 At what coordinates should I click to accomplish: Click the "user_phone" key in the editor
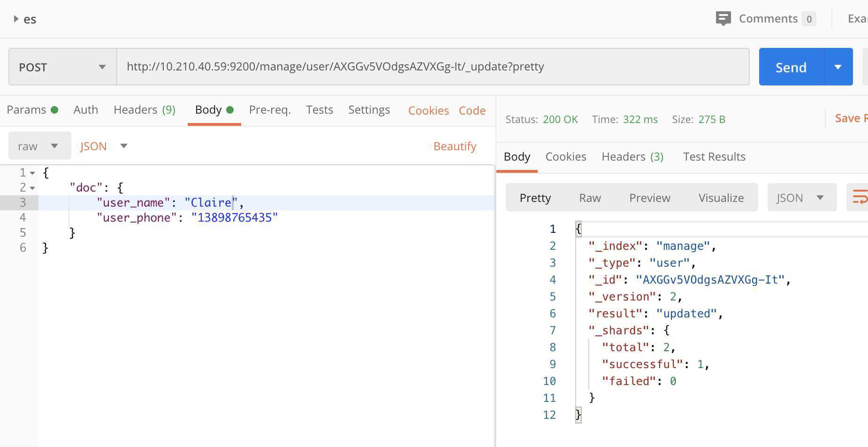pyautogui.click(x=137, y=218)
